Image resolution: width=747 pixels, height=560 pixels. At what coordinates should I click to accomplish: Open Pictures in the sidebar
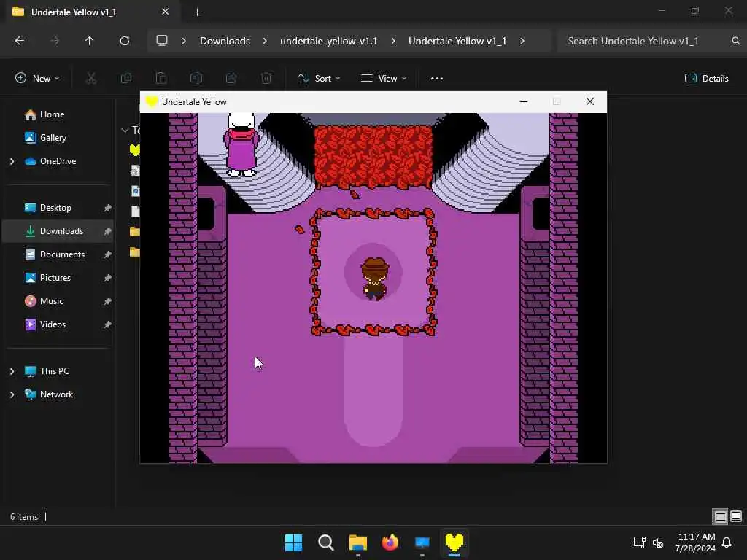(55, 278)
